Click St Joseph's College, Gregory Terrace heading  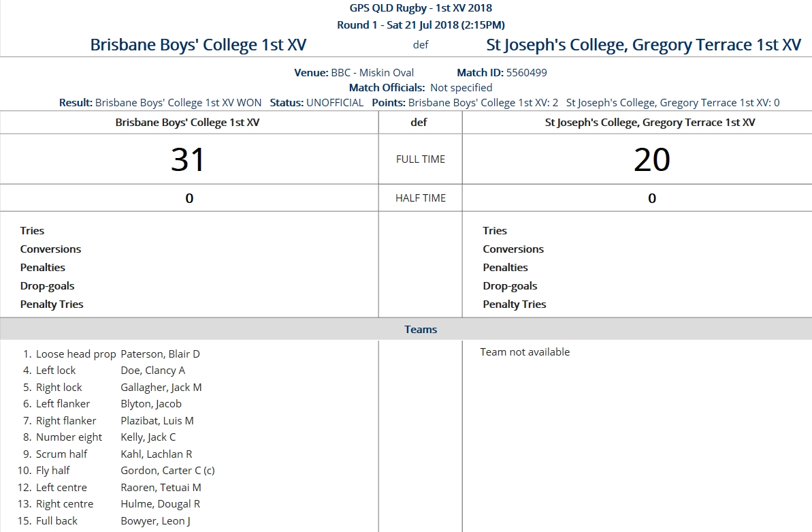click(x=643, y=45)
